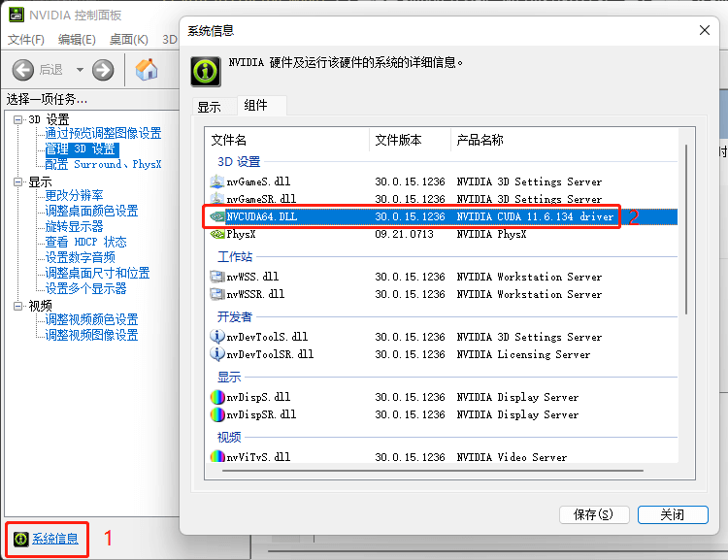The image size is (728, 560).
Task: Click the 开发者 group header in the list
Action: [x=235, y=316]
